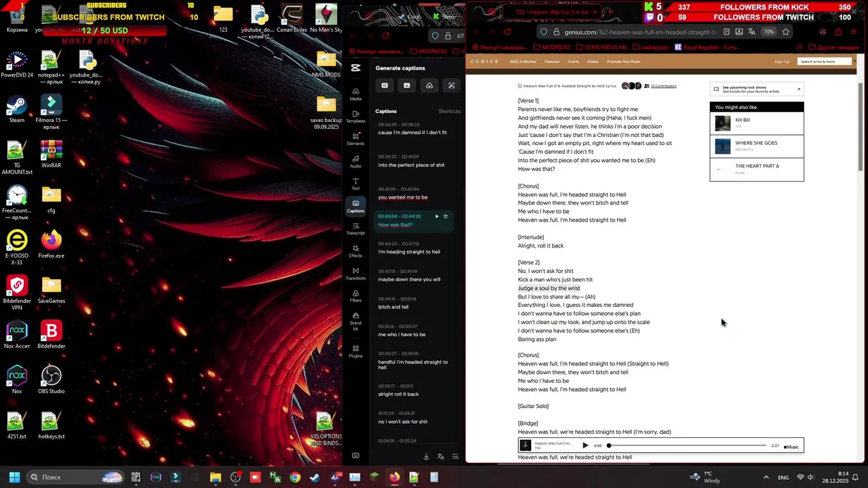
Task: Click the Genius music player progress bar
Action: (x=688, y=445)
